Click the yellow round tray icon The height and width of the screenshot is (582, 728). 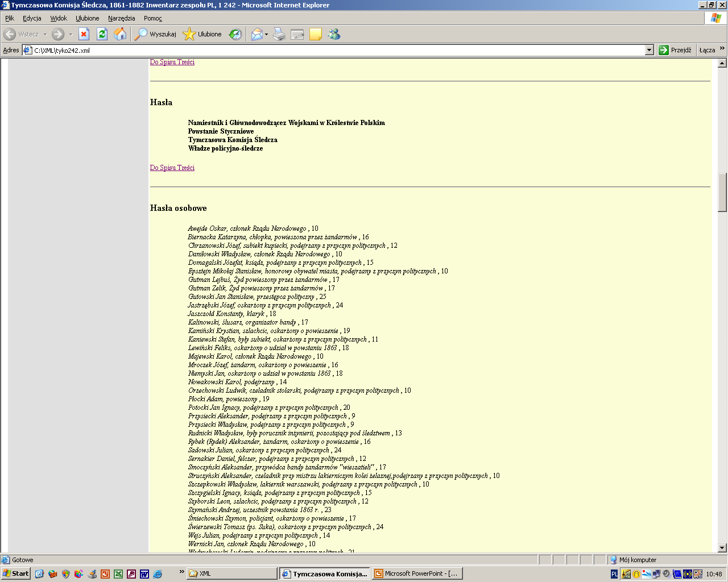(x=636, y=574)
